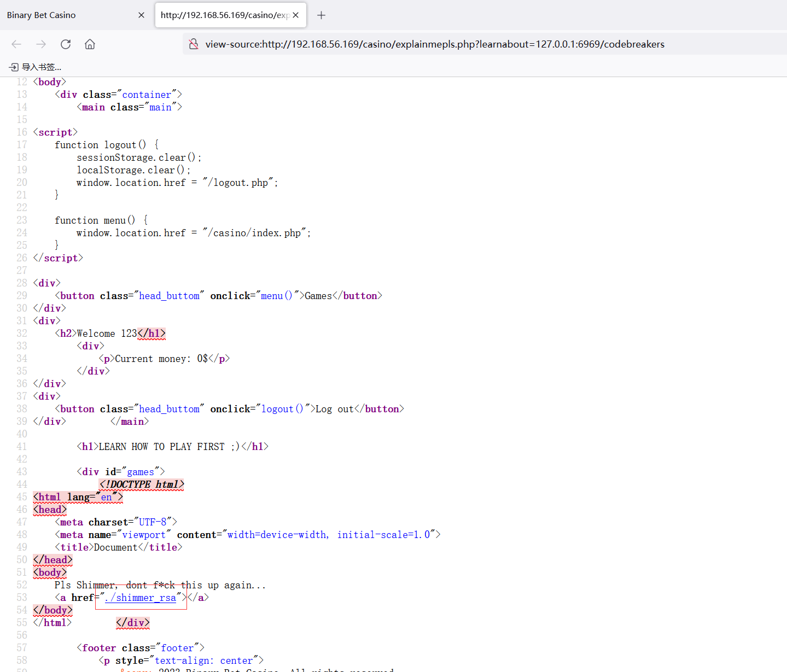
Task: Go forward using the forward arrow
Action: tap(41, 44)
